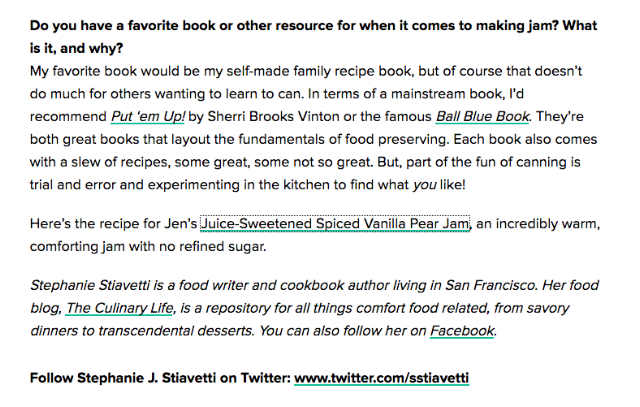Open the Ball Blue Book link
This screenshot has height=407, width=640.
pos(482,117)
